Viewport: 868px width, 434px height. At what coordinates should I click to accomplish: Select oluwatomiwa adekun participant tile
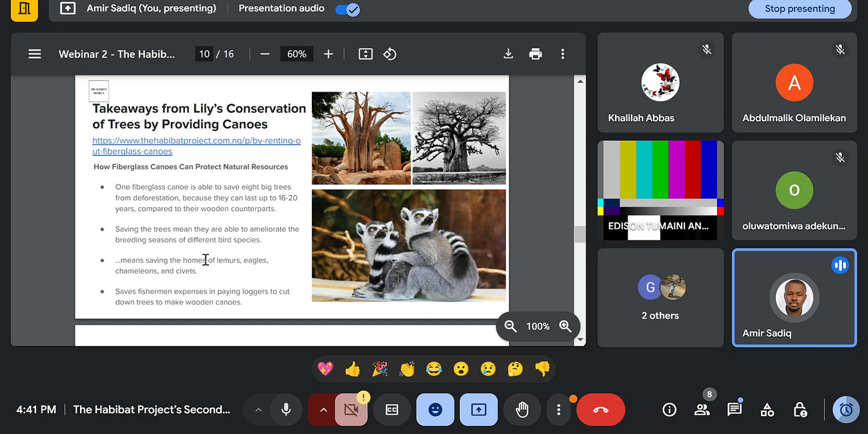[x=794, y=190]
